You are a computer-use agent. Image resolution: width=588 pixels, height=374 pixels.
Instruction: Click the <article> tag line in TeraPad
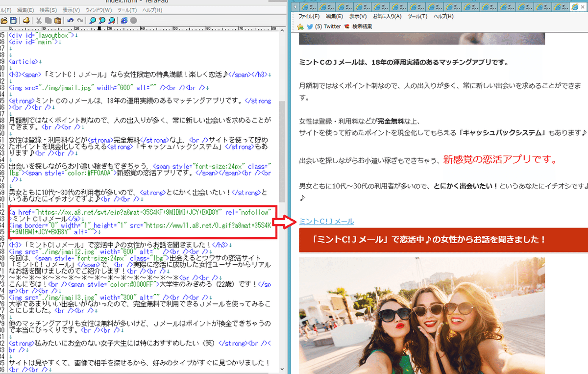click(26, 61)
